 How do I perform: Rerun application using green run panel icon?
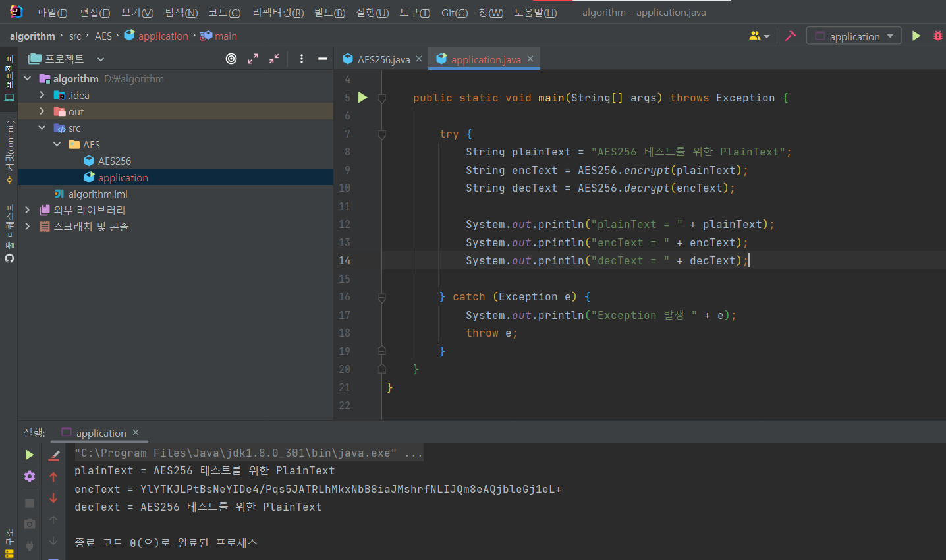(30, 455)
